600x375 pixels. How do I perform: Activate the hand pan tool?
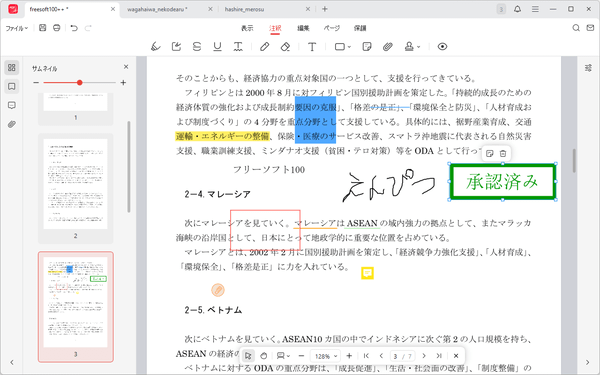pyautogui.click(x=264, y=356)
